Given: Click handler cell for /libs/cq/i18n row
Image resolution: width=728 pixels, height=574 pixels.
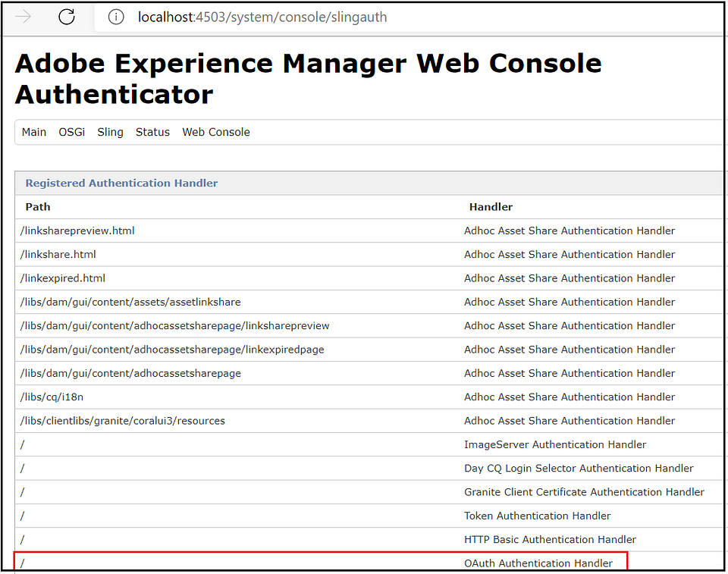Looking at the screenshot, I should pos(570,397).
